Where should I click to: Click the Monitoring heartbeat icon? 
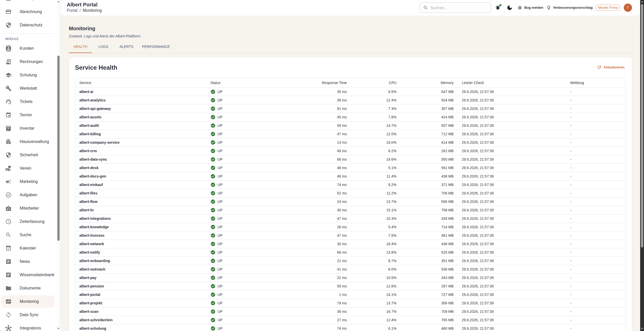(8, 302)
